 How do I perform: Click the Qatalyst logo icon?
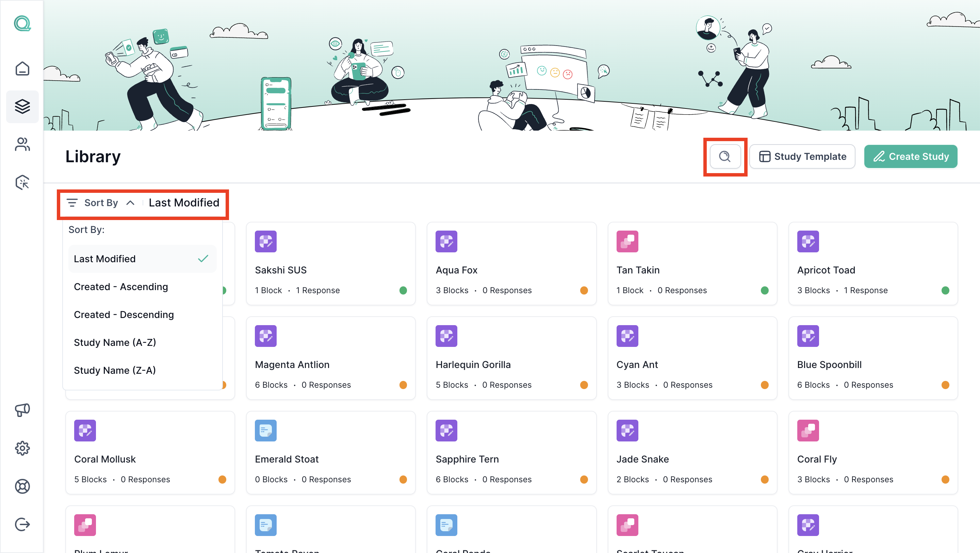[x=22, y=23]
